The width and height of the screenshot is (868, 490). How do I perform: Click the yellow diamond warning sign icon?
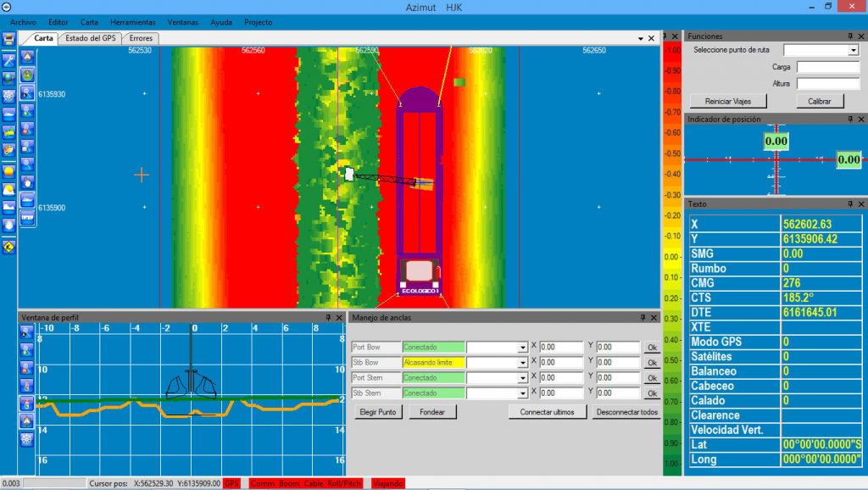pyautogui.click(x=8, y=248)
